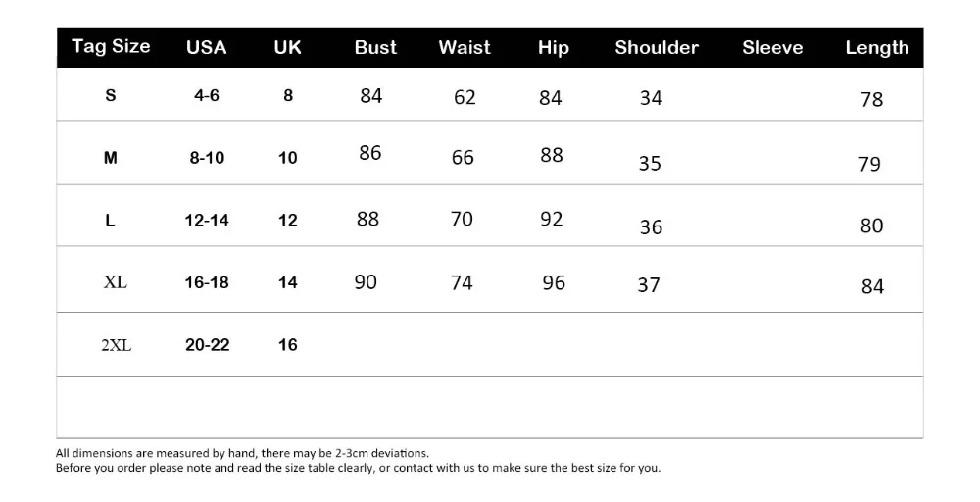The image size is (980, 502).
Task: Select the shoulder value 36
Action: click(652, 226)
